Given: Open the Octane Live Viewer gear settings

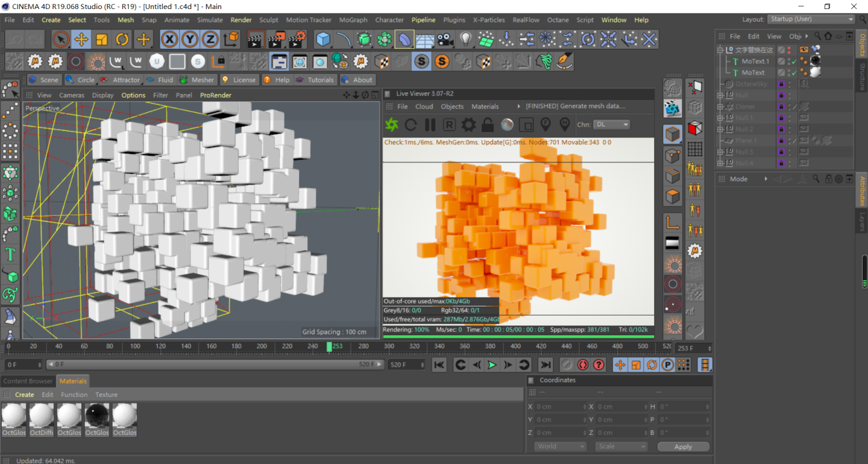Looking at the screenshot, I should (x=468, y=125).
